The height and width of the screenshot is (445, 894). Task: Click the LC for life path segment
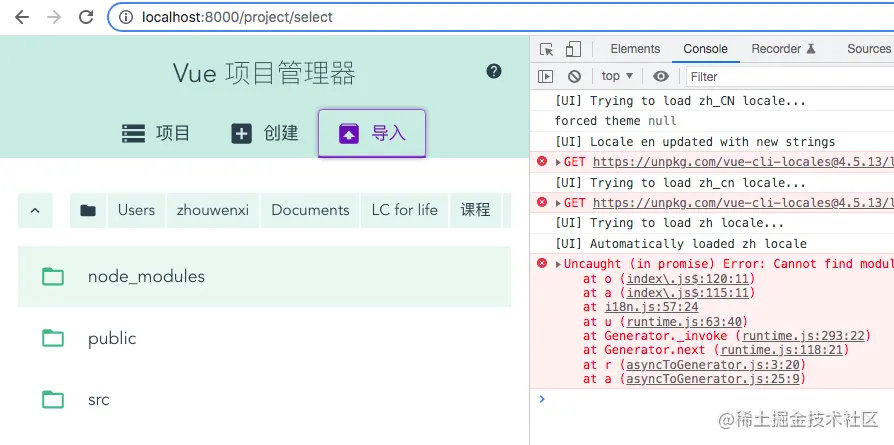pos(405,211)
